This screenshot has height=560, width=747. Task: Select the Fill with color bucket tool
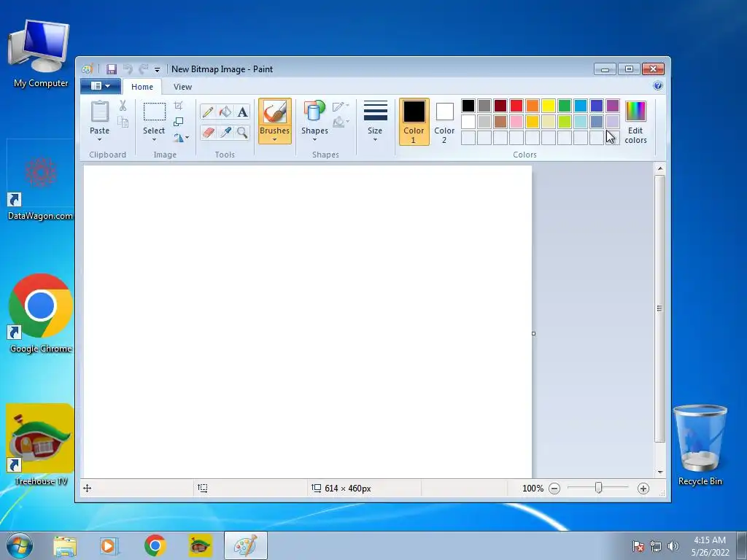pos(225,112)
